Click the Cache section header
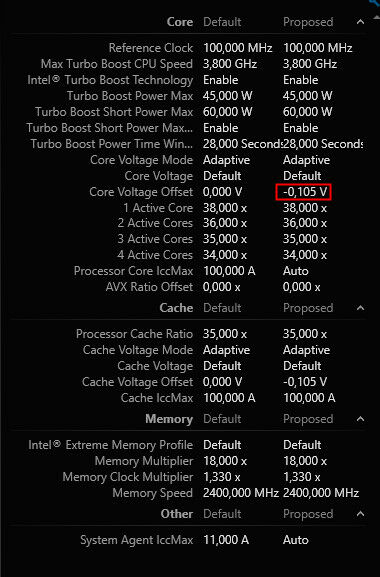Screen dimensions: 380x577 coord(176,308)
